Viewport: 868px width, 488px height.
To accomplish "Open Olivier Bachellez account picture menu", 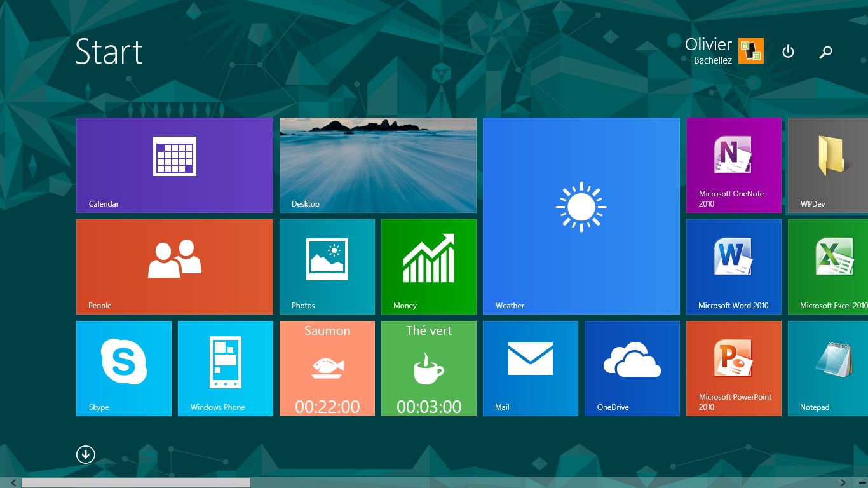I will (x=751, y=51).
